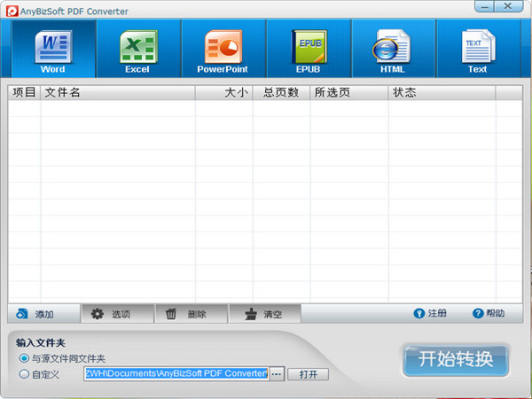532x399 pixels.
Task: Open the 注册 (Register) link
Action: click(x=430, y=314)
